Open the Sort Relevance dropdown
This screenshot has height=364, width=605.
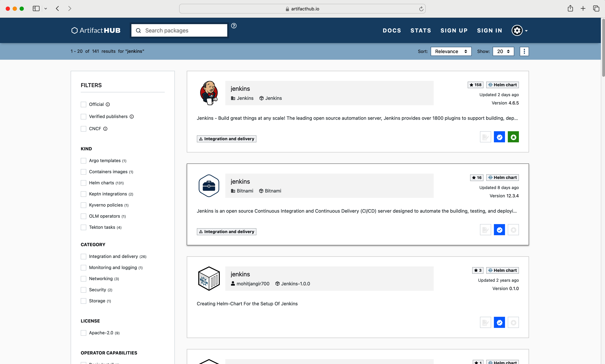pyautogui.click(x=451, y=51)
